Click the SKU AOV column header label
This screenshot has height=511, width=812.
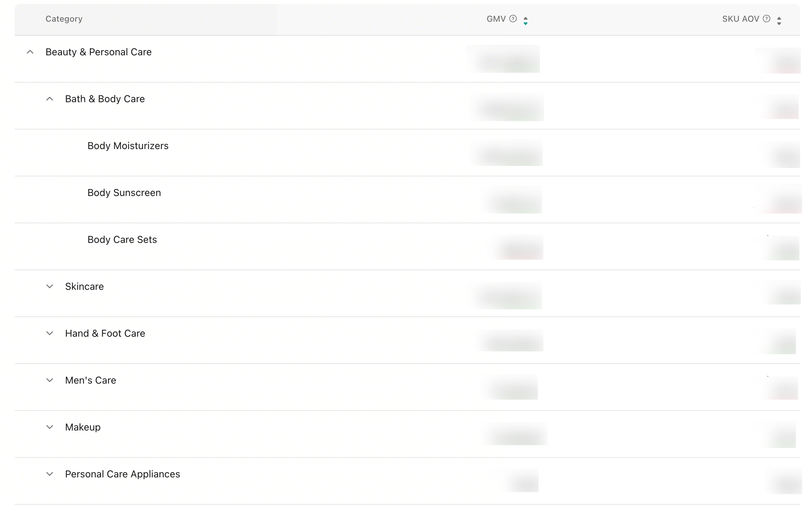[740, 19]
